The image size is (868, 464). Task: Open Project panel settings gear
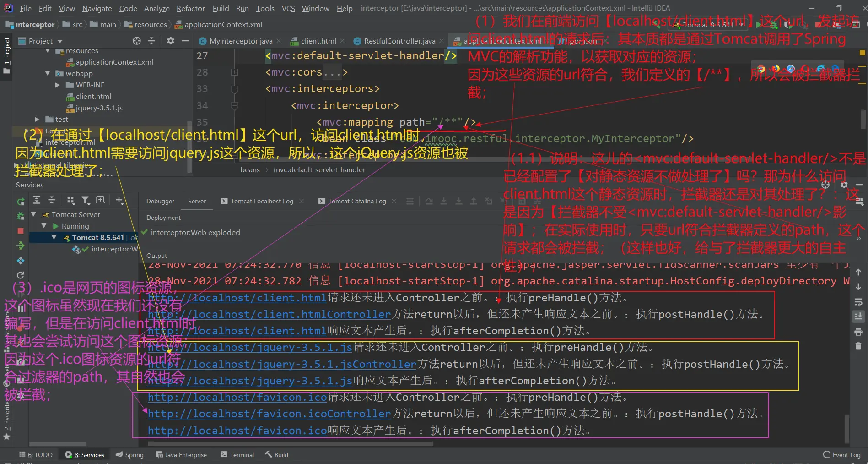point(170,41)
